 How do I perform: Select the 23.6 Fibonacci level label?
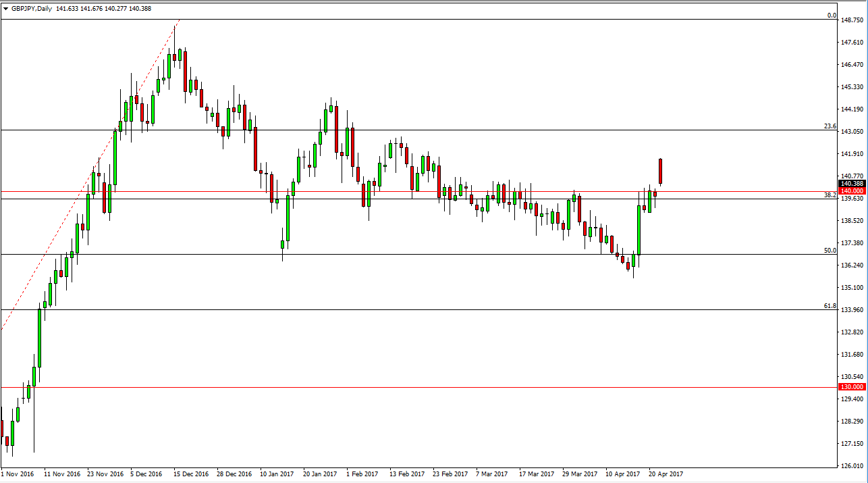pos(830,126)
